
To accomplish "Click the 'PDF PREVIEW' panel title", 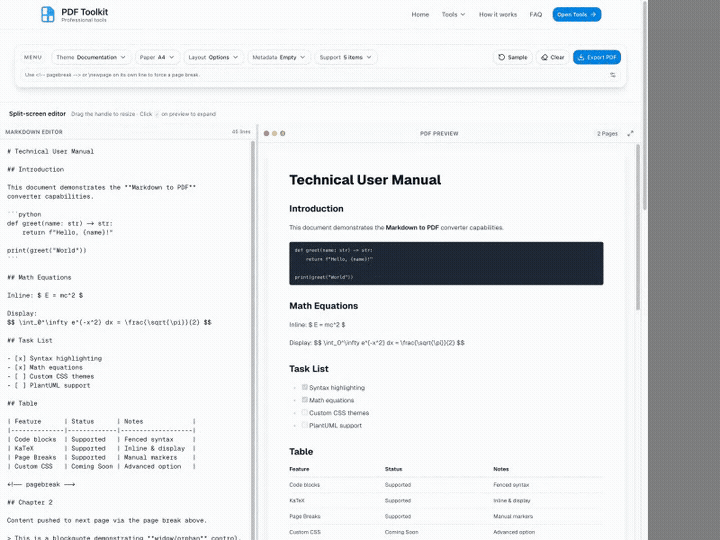I will coord(439,133).
